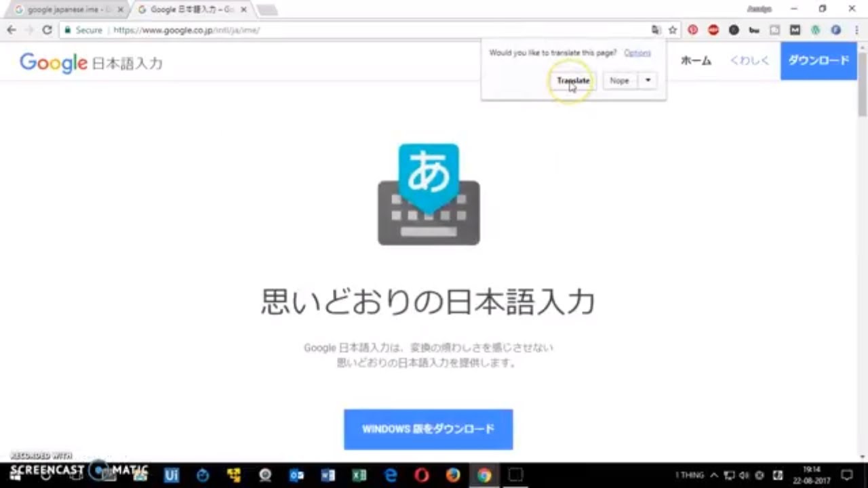
Task: Open Excel from the taskbar
Action: coord(359,475)
